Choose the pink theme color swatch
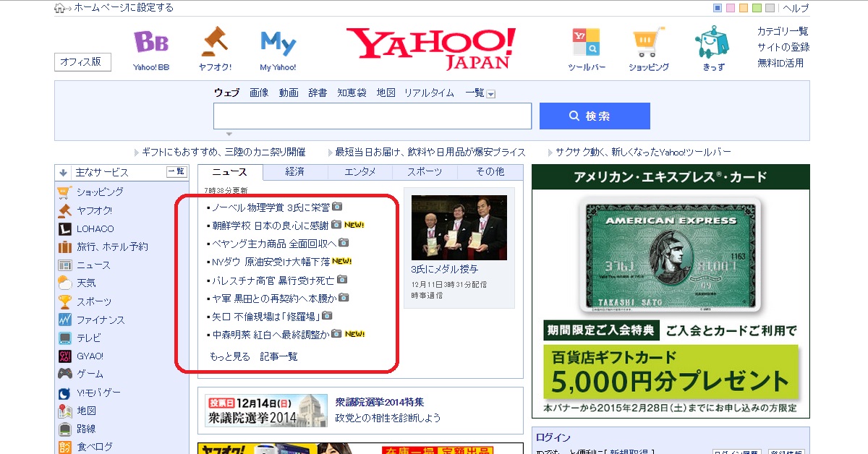The width and height of the screenshot is (868, 454). 731,8
